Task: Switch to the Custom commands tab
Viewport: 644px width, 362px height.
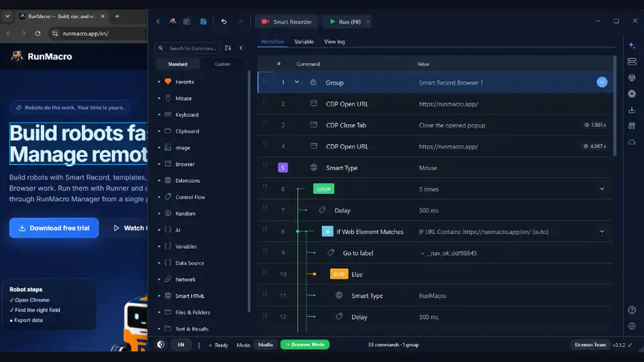Action: tap(223, 64)
